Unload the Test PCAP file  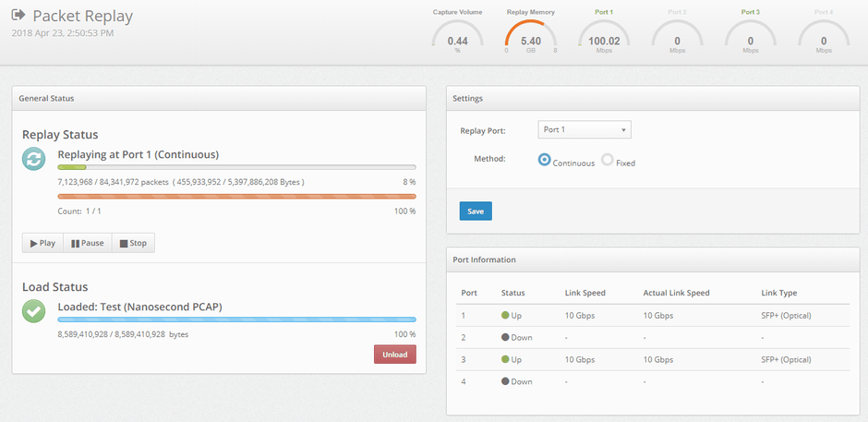394,355
